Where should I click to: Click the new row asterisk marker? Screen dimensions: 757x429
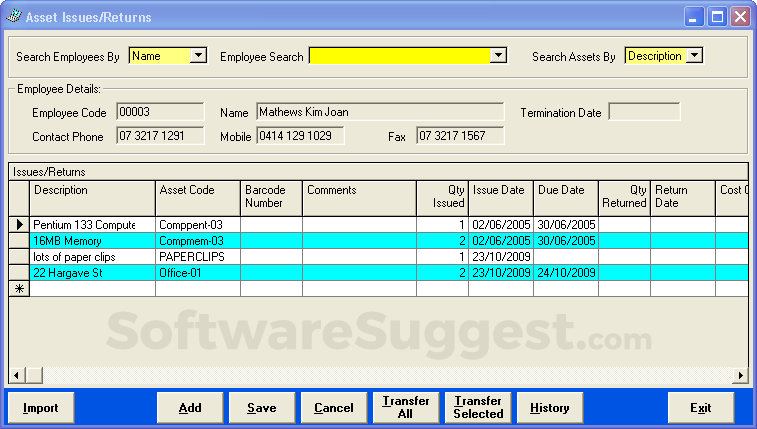point(19,289)
